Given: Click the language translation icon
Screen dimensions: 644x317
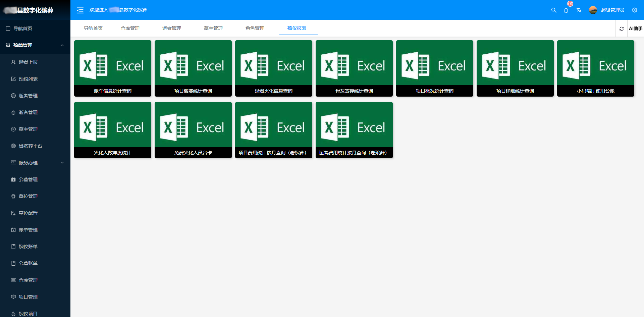Looking at the screenshot, I should click(579, 10).
